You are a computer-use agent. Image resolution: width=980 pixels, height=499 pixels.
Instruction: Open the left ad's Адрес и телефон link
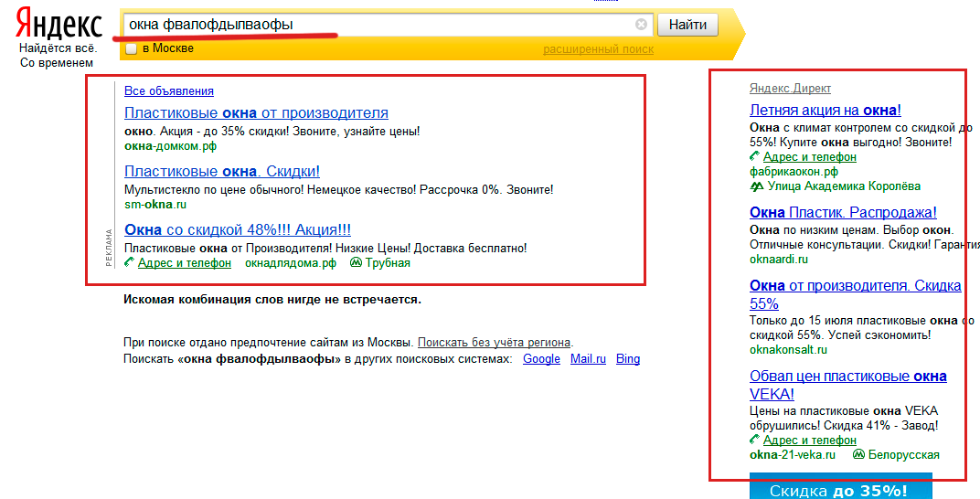tap(185, 263)
